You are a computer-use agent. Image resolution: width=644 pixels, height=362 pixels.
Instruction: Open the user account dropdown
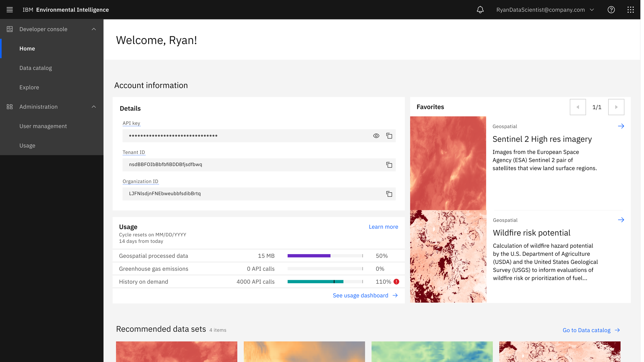click(x=592, y=10)
